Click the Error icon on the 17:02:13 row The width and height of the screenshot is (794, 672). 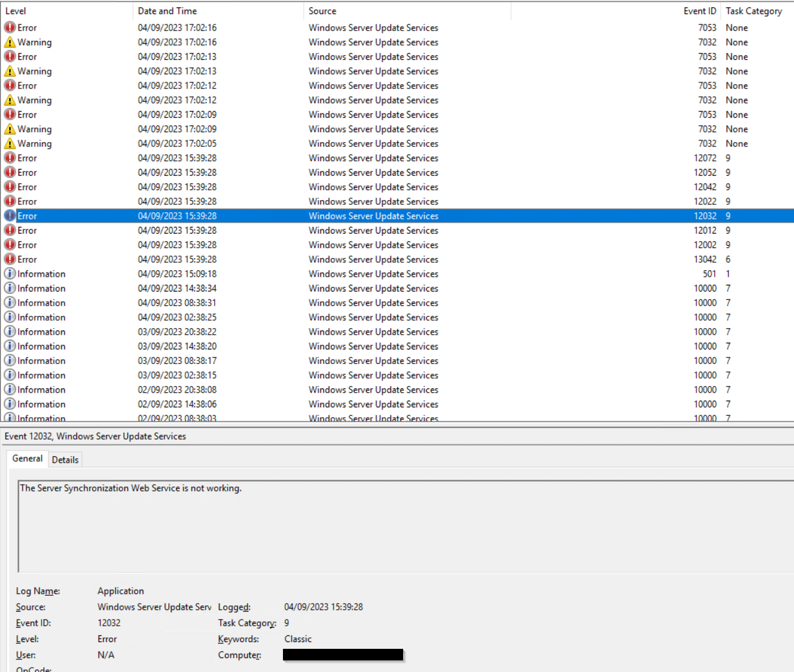point(10,57)
